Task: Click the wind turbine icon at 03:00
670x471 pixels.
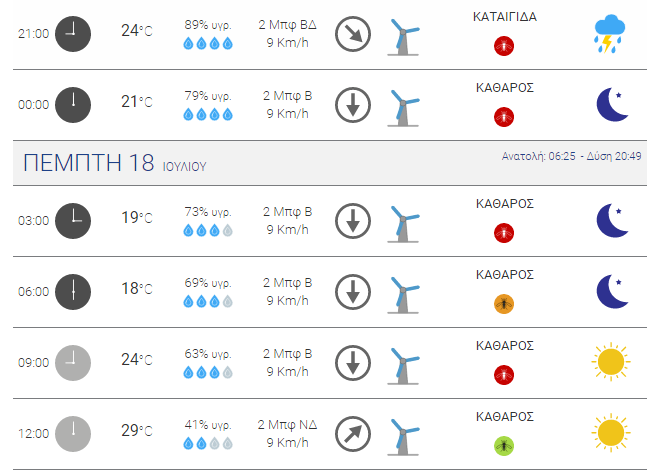Action: pos(403,224)
